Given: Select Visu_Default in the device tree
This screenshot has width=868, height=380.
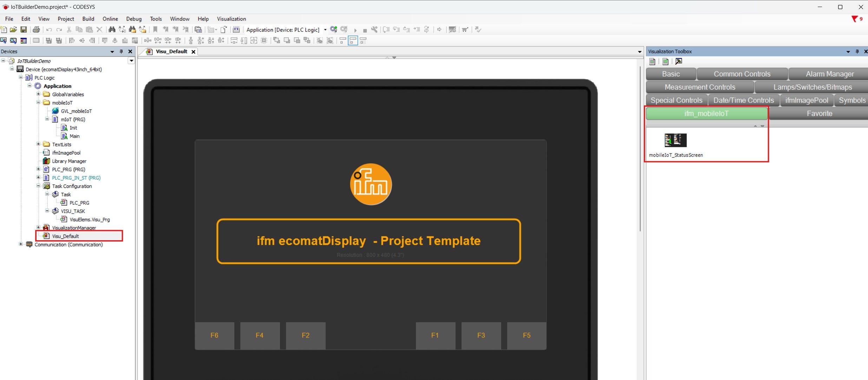Looking at the screenshot, I should pyautogui.click(x=65, y=236).
